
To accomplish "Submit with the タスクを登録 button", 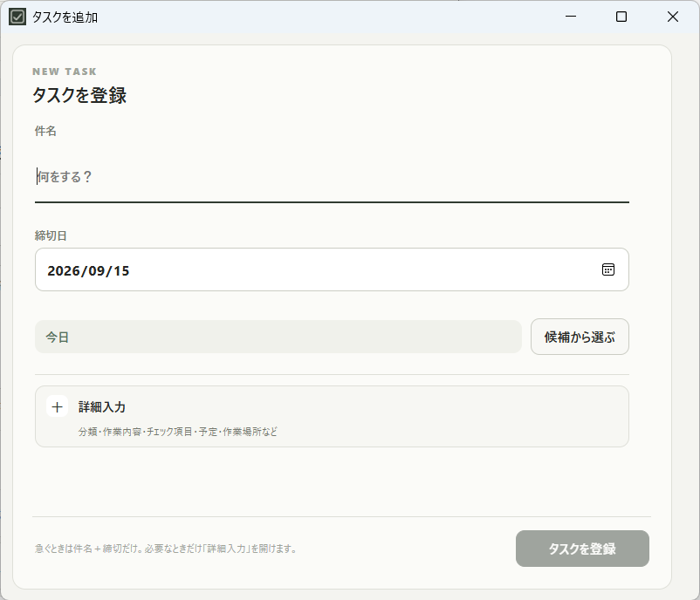I will click(582, 549).
